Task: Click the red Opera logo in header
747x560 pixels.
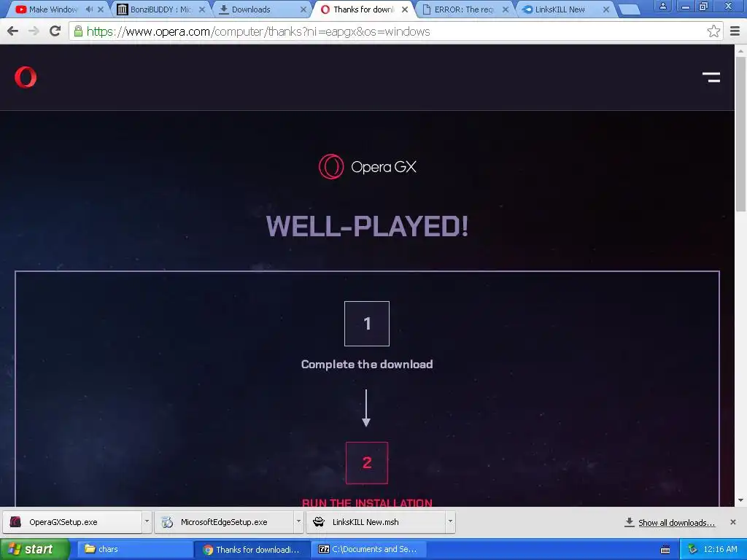Action: pyautogui.click(x=26, y=77)
